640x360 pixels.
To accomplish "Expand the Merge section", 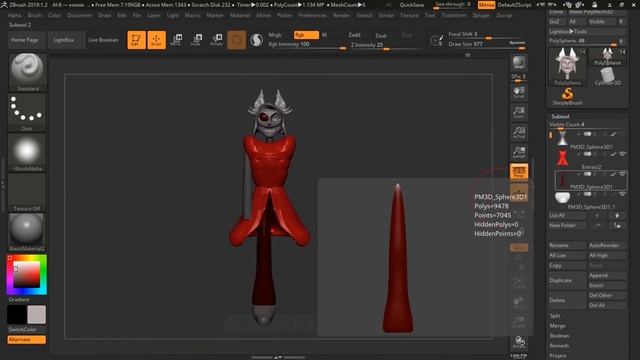I will (x=557, y=326).
